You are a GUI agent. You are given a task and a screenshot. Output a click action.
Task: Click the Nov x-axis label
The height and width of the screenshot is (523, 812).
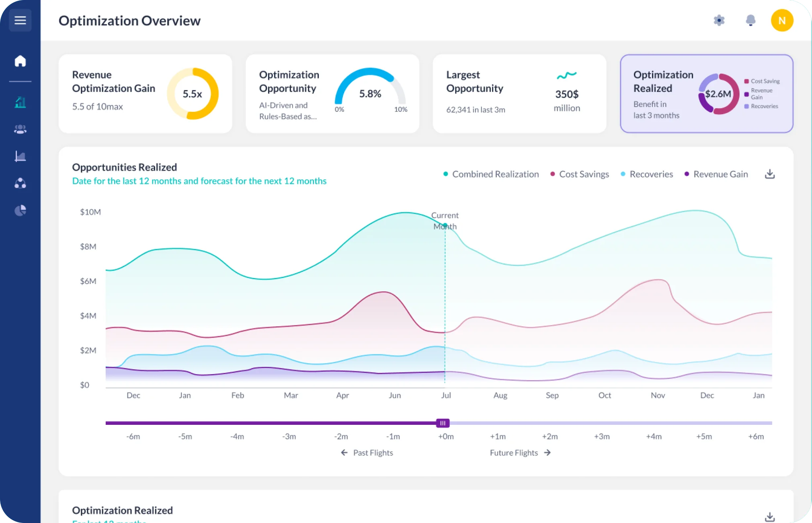click(x=658, y=395)
